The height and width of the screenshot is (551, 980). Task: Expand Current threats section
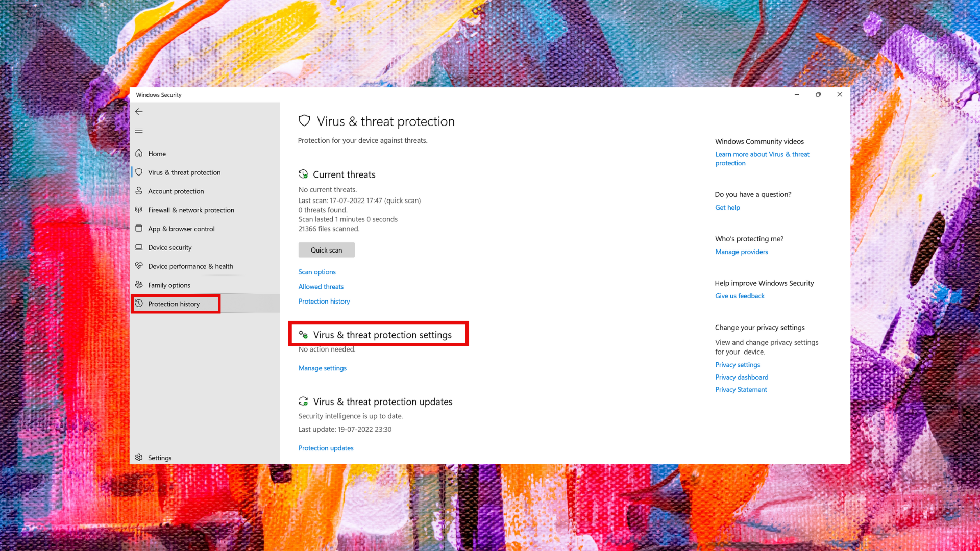[344, 174]
